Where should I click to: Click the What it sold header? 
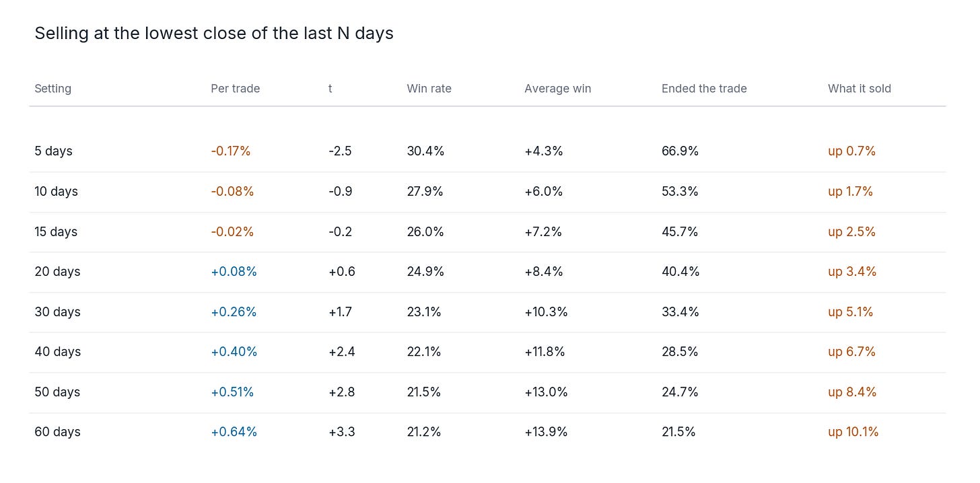(x=860, y=89)
